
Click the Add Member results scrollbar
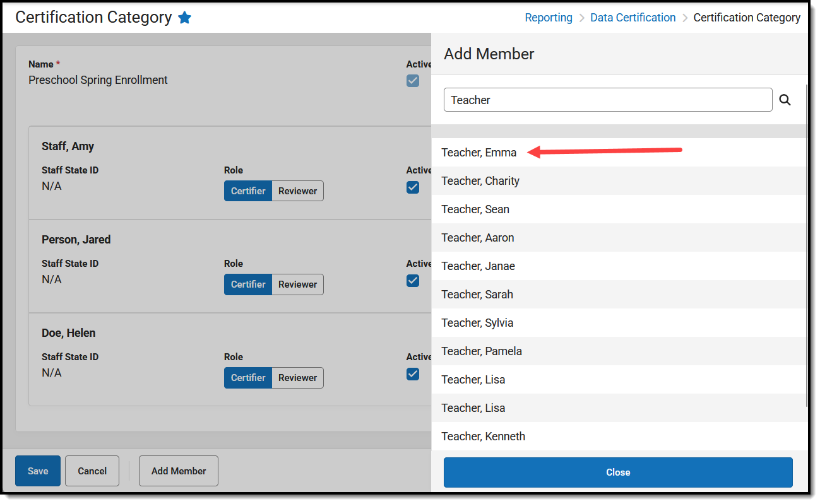click(807, 246)
